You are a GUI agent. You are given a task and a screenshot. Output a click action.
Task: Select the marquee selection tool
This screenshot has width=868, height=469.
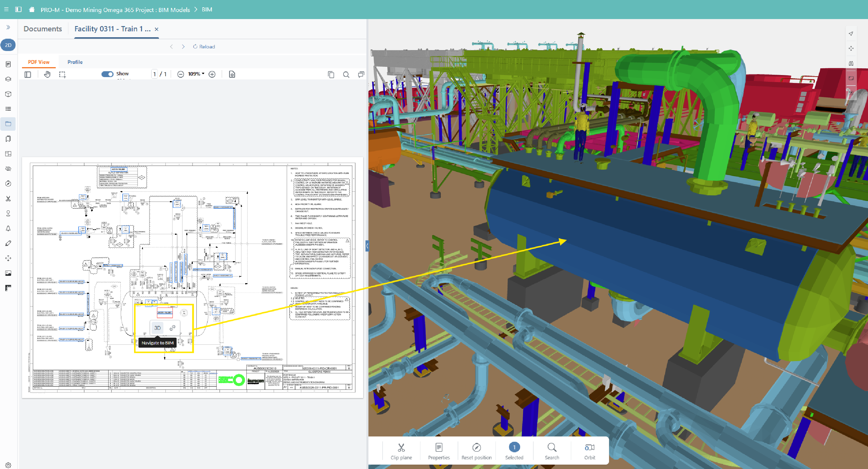tap(62, 74)
